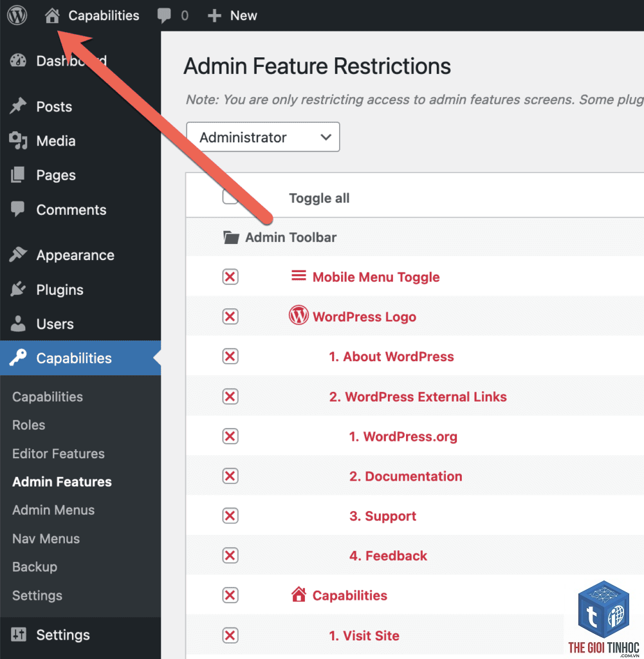Open Editor Features submenu

click(59, 454)
